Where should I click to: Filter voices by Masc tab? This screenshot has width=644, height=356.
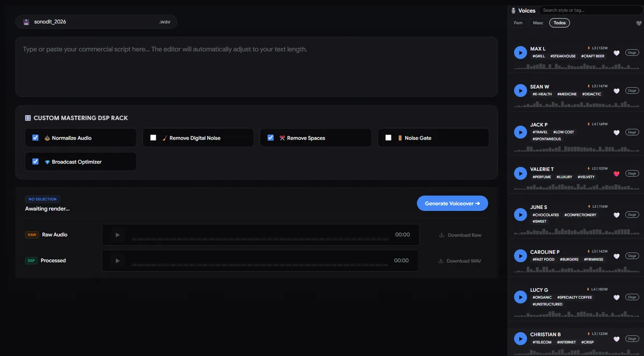(x=538, y=23)
